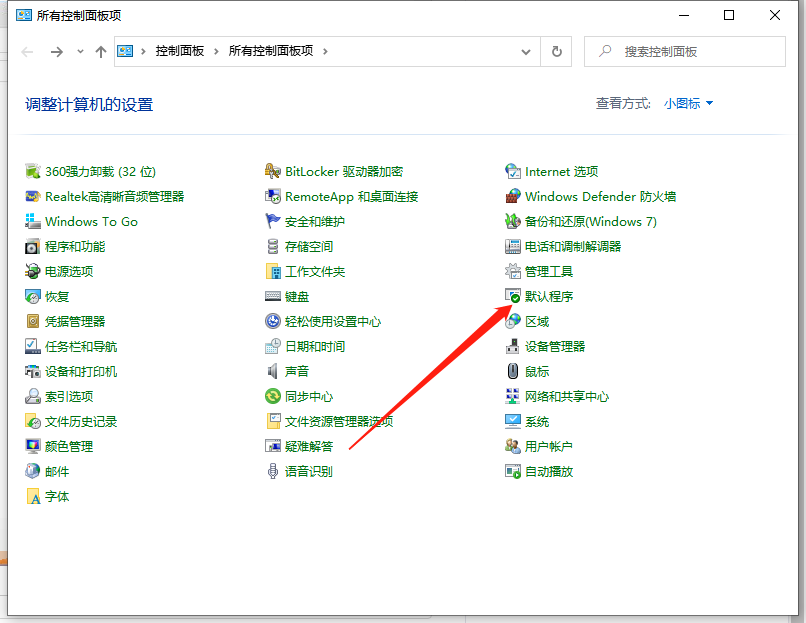Open the 鼠标 mouse icon
The image size is (806, 623).
pyautogui.click(x=513, y=372)
